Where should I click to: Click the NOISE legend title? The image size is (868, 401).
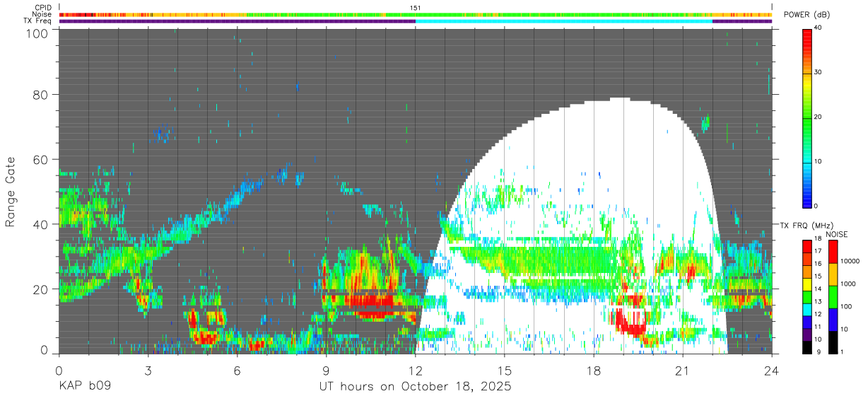[836, 233]
